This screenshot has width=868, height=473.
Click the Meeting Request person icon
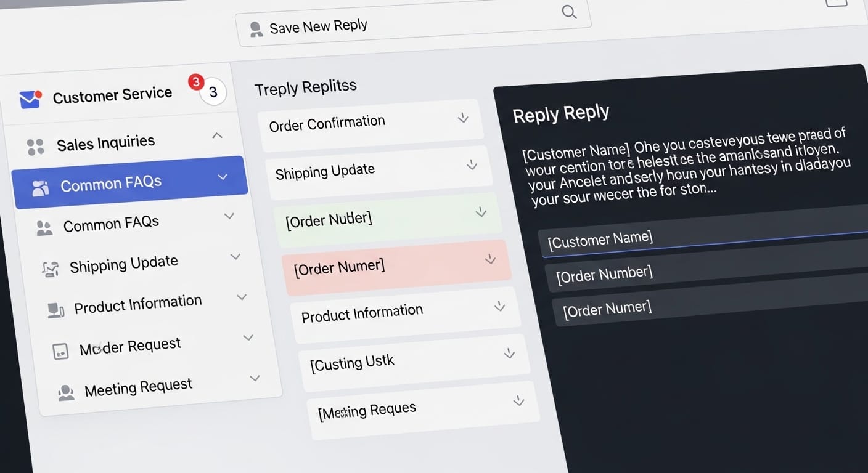(65, 393)
